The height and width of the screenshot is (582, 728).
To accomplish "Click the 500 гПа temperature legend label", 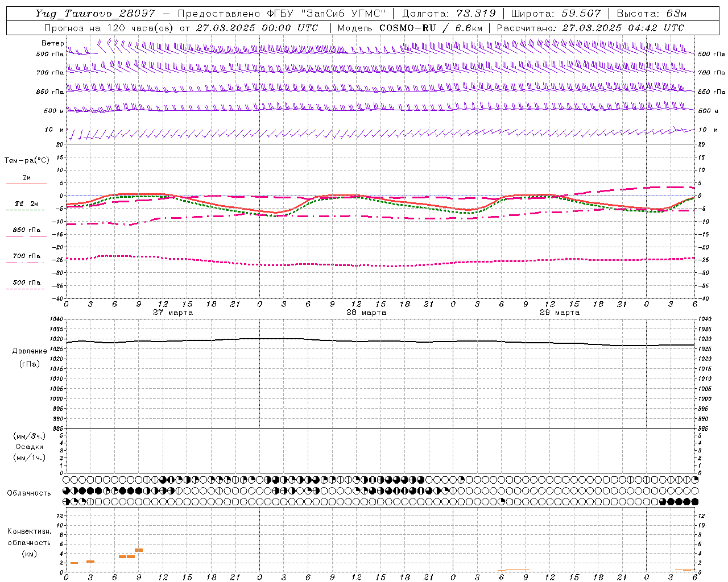I will click(x=27, y=282).
